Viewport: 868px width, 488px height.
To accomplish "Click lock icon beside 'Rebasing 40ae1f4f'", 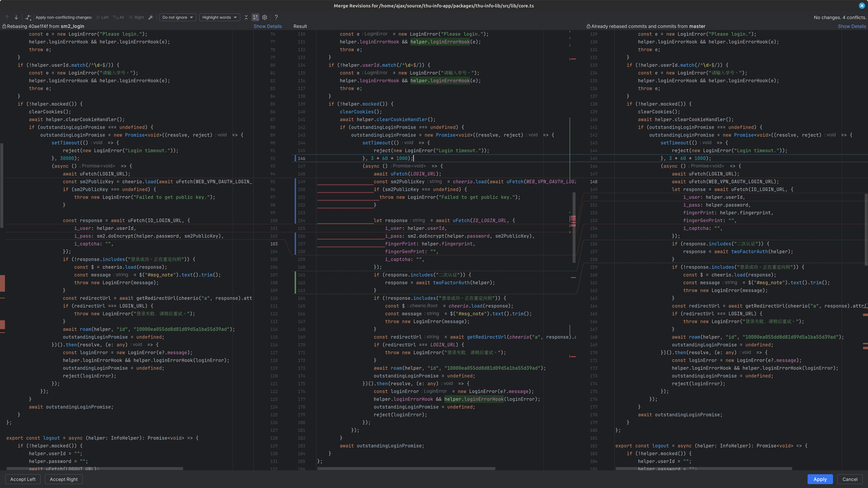I will click(x=4, y=26).
